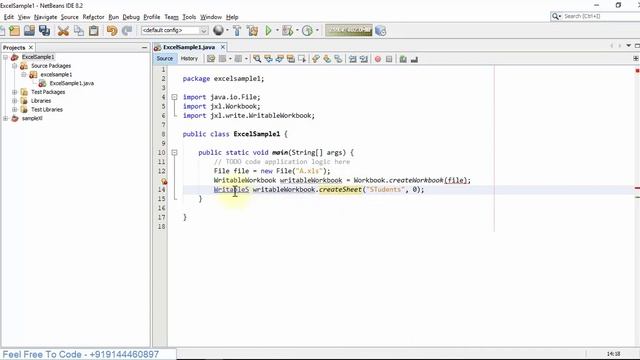Toggle Highlight Search in editor toolbar
Image resolution: width=640 pixels, height=360 pixels.
(x=291, y=59)
